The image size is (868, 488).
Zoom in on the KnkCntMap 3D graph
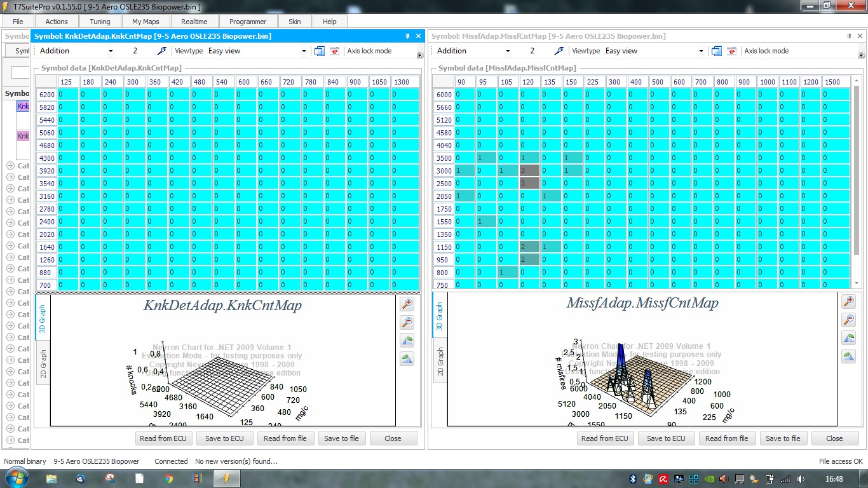click(x=407, y=304)
